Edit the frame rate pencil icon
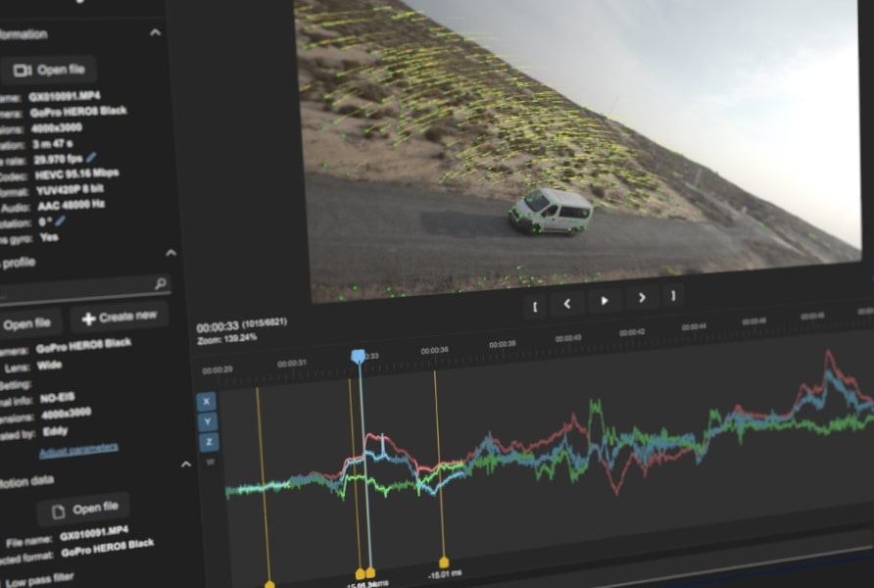This screenshot has height=588, width=874. (x=91, y=158)
